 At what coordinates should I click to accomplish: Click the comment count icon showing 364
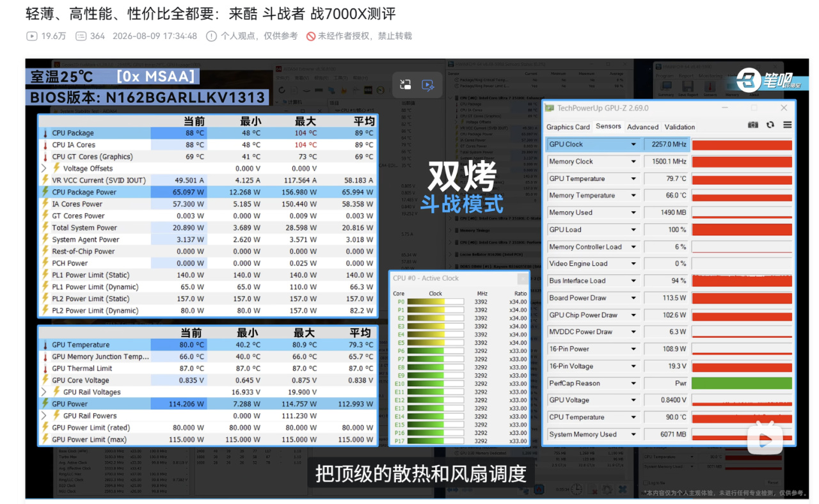click(x=81, y=36)
